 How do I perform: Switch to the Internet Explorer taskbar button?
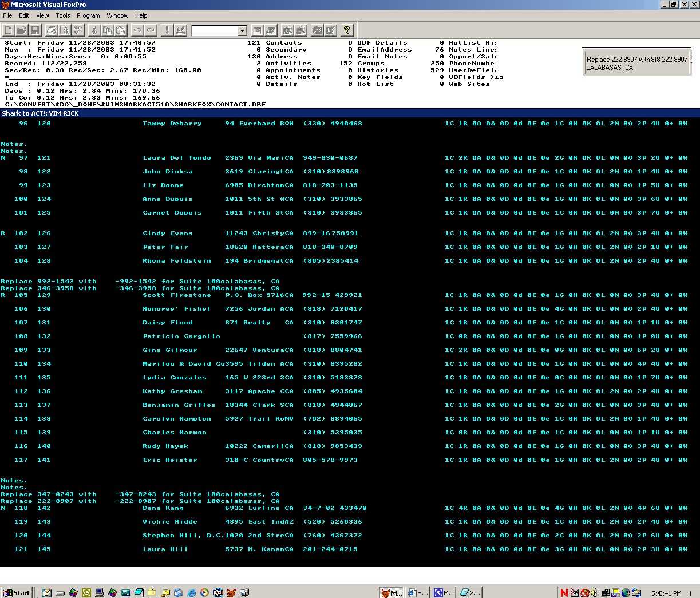tap(418, 593)
